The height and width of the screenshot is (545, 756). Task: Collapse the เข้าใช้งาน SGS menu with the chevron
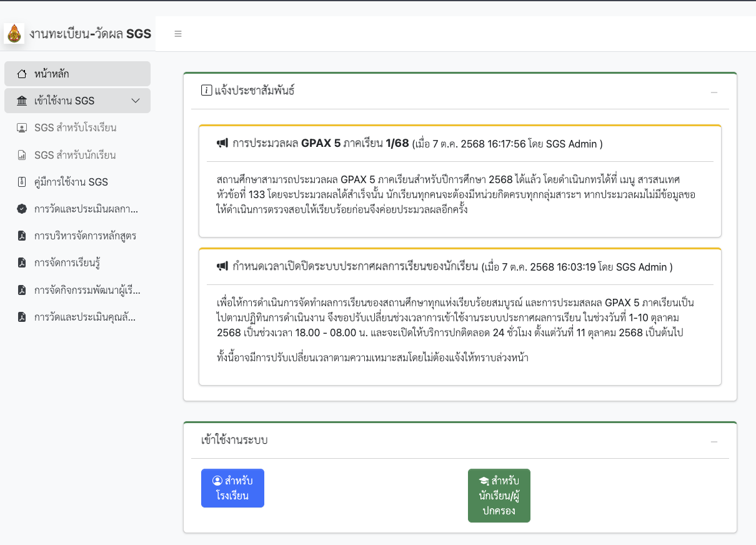136,101
